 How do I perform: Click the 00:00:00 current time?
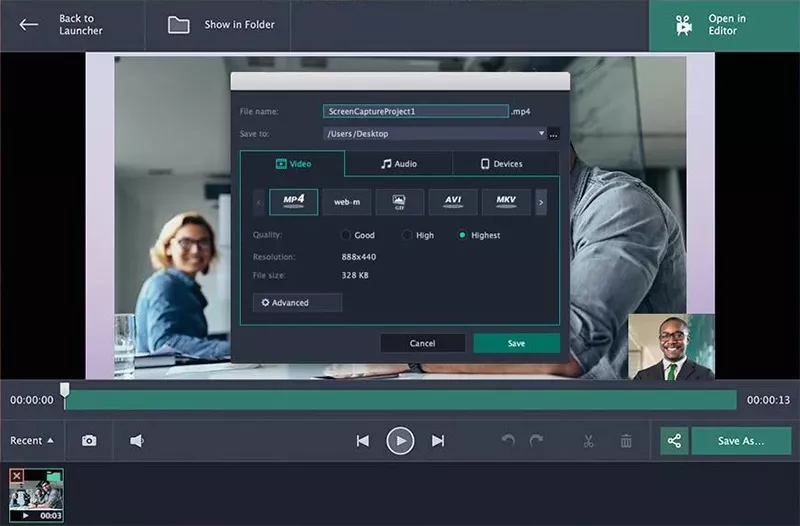pyautogui.click(x=32, y=400)
